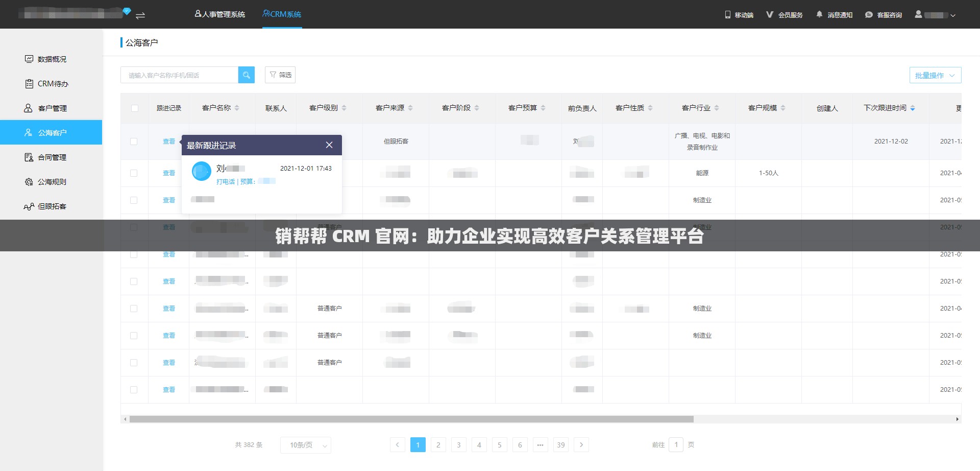
Task: Tick checkbox of the 2021-12-02 row
Action: coord(134,142)
